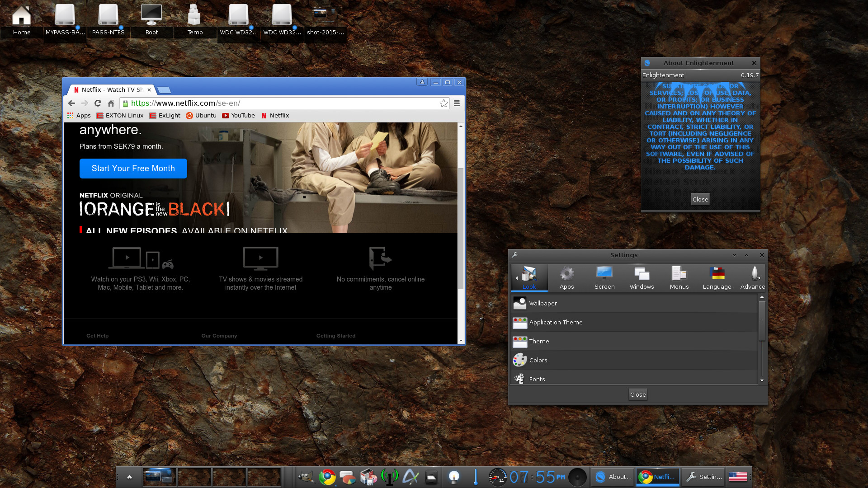Viewport: 868px width, 488px height.
Task: Click the wireless network shelf icon
Action: pos(389,477)
